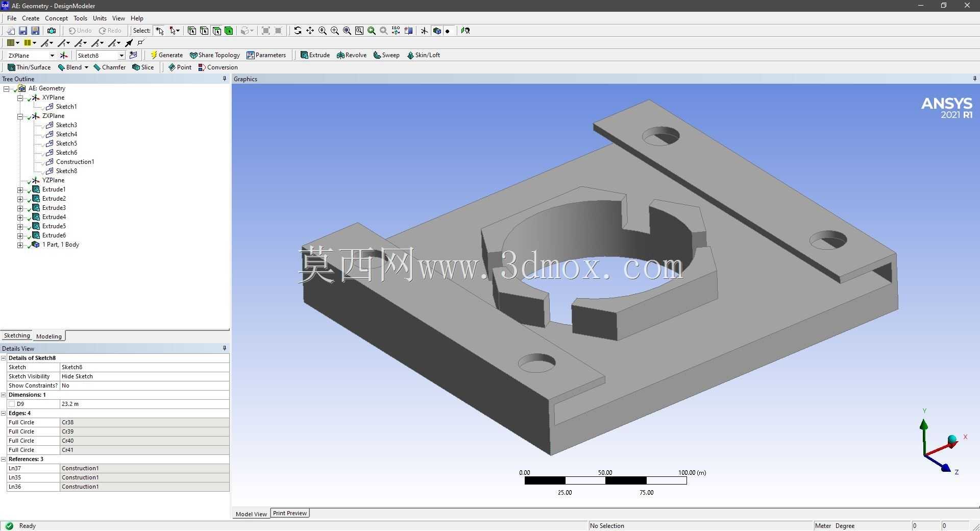Open the Sketch8 sketch dropdown
980x531 pixels.
121,55
